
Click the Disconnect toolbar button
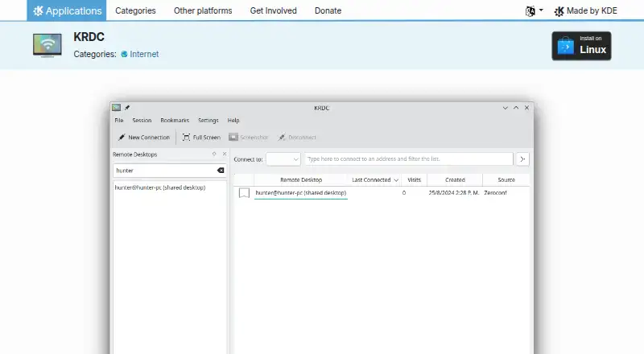pos(297,137)
